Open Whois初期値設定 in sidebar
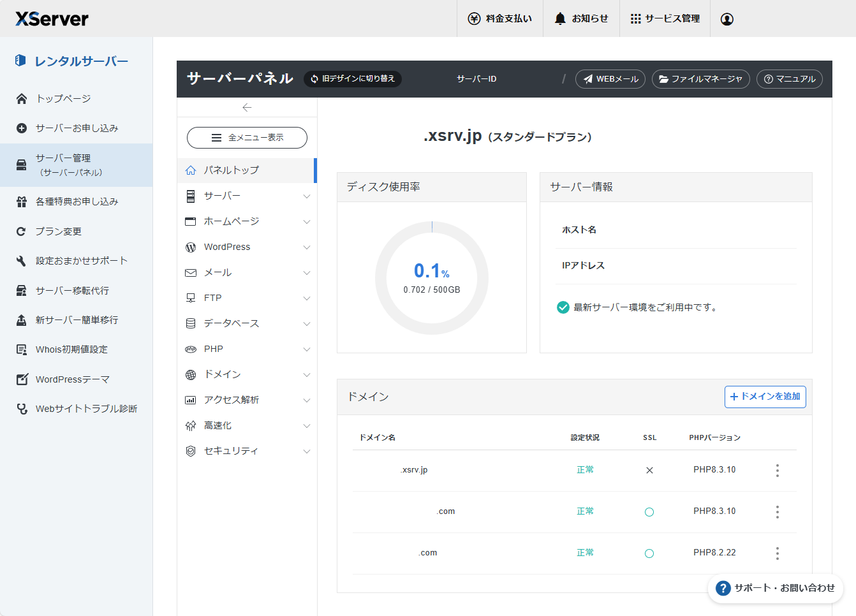This screenshot has width=856, height=616. point(71,349)
